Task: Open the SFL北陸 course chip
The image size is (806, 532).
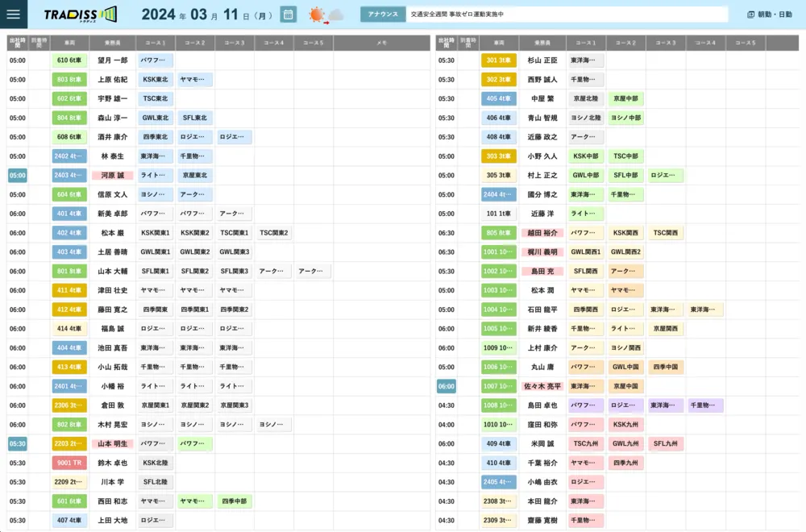Action: click(x=155, y=482)
